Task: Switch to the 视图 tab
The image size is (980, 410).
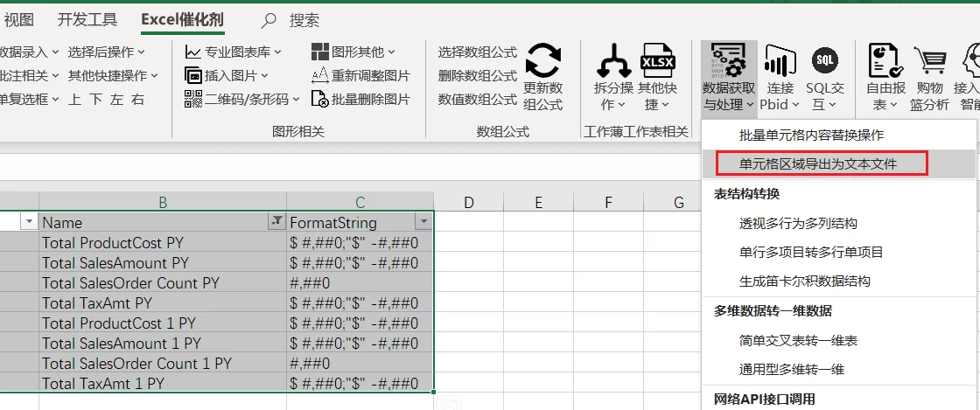Action: [x=18, y=20]
